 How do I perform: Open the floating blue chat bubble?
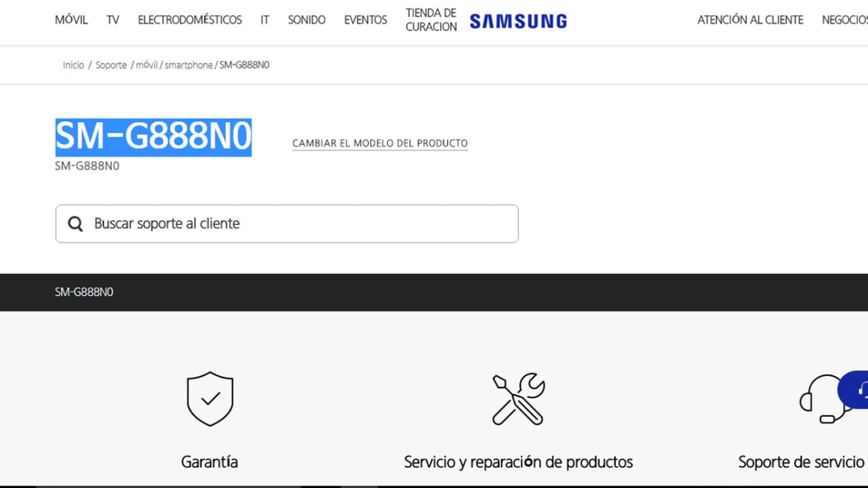tap(854, 389)
